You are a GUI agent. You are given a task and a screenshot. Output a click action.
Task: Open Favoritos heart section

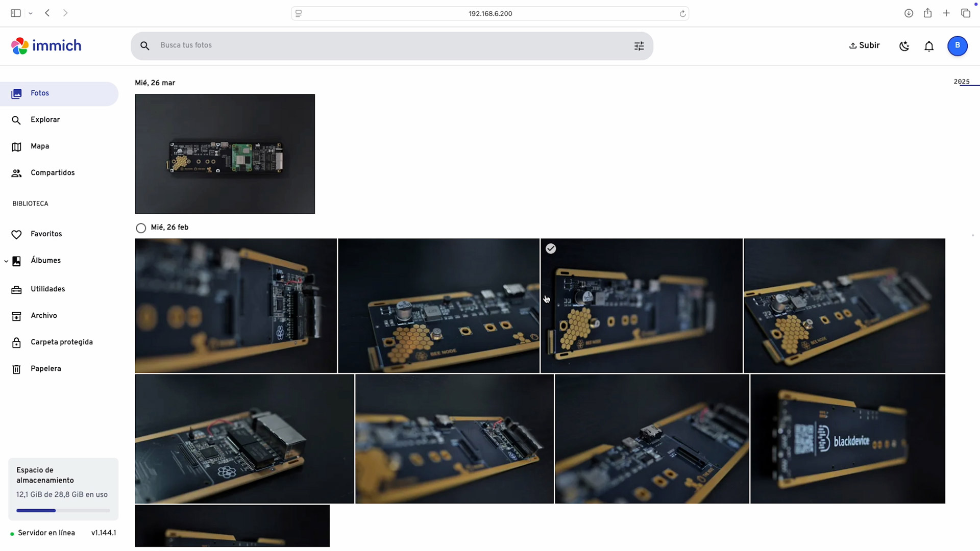[x=46, y=234]
